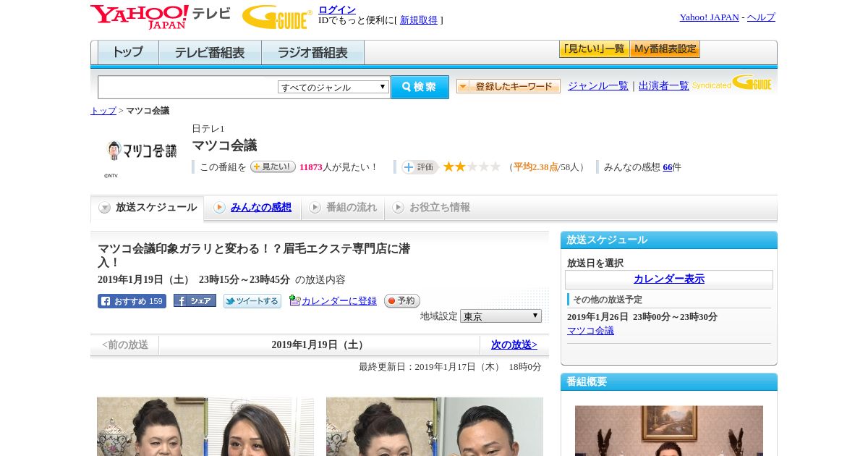Viewport: 868px width, 456px height.
Task: Click the カレンダーに登録 link
Action: [x=339, y=301]
